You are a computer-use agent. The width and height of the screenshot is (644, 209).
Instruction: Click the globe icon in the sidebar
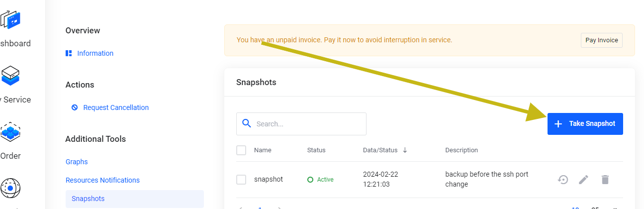(x=10, y=188)
